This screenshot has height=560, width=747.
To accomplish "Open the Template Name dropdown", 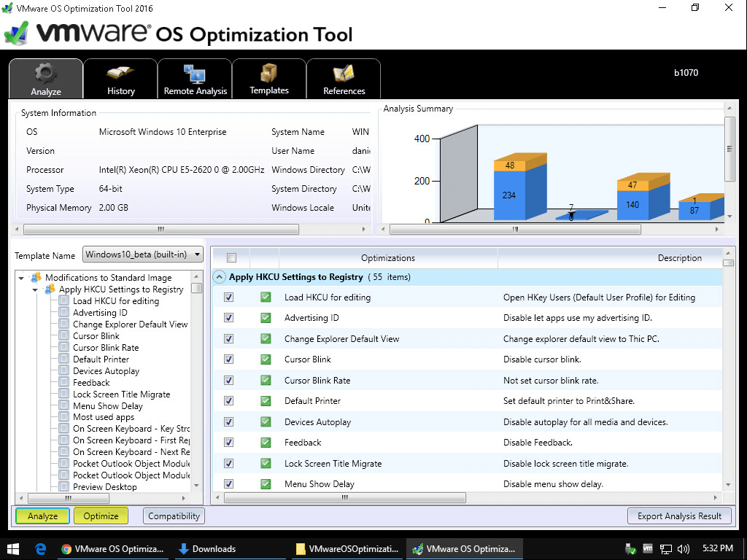I will point(143,254).
